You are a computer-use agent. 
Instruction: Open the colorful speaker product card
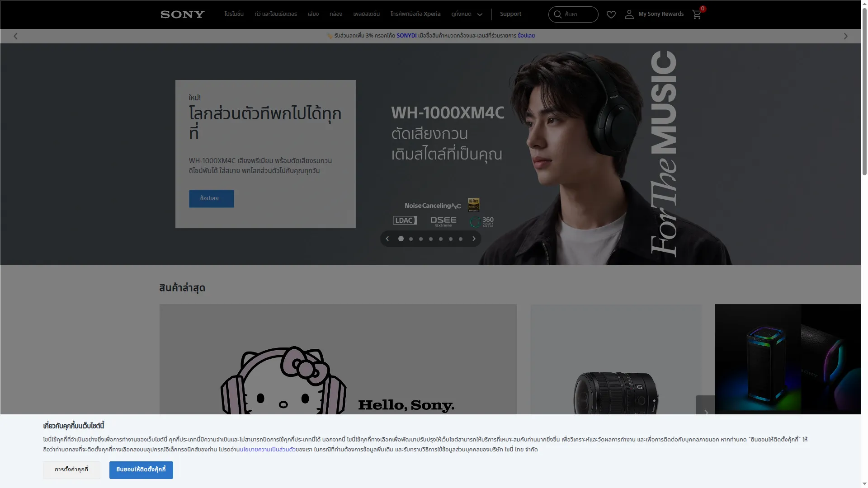click(788, 359)
